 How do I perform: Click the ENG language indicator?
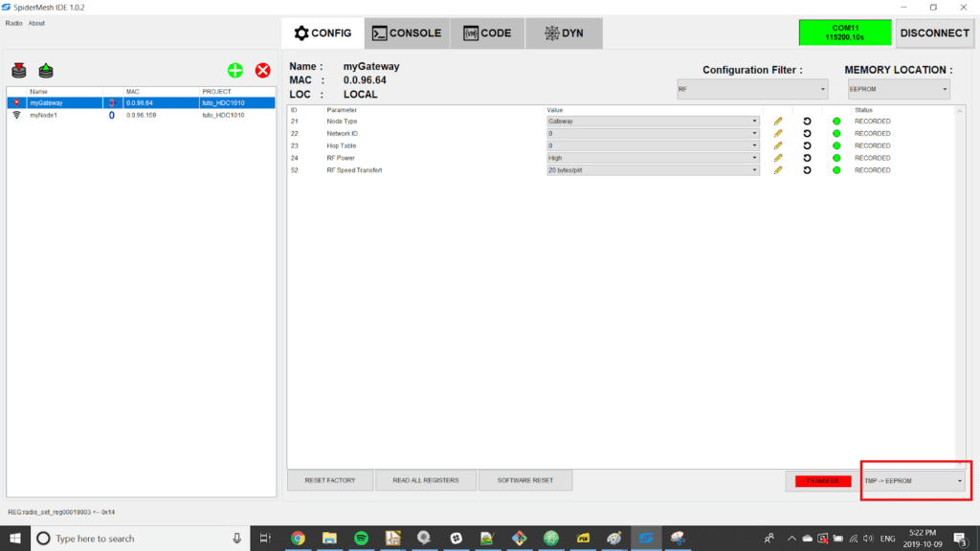pyautogui.click(x=887, y=539)
